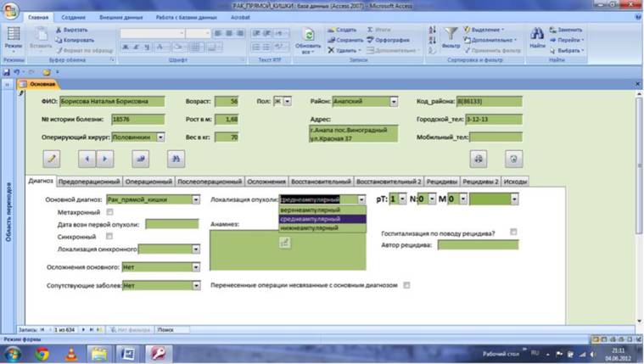Viewport: 644px width, 364px height.
Task: Expand the Основной диагноз dropdown
Action: click(196, 199)
